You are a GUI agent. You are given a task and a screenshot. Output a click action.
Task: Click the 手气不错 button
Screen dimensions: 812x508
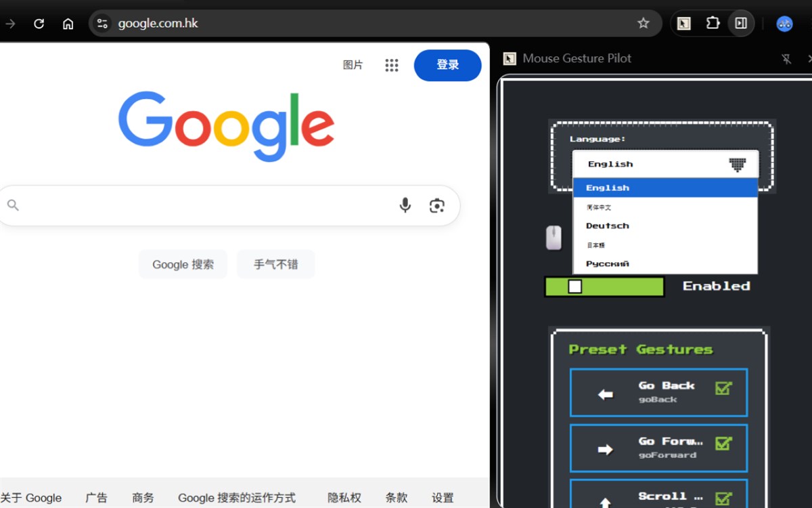point(276,264)
